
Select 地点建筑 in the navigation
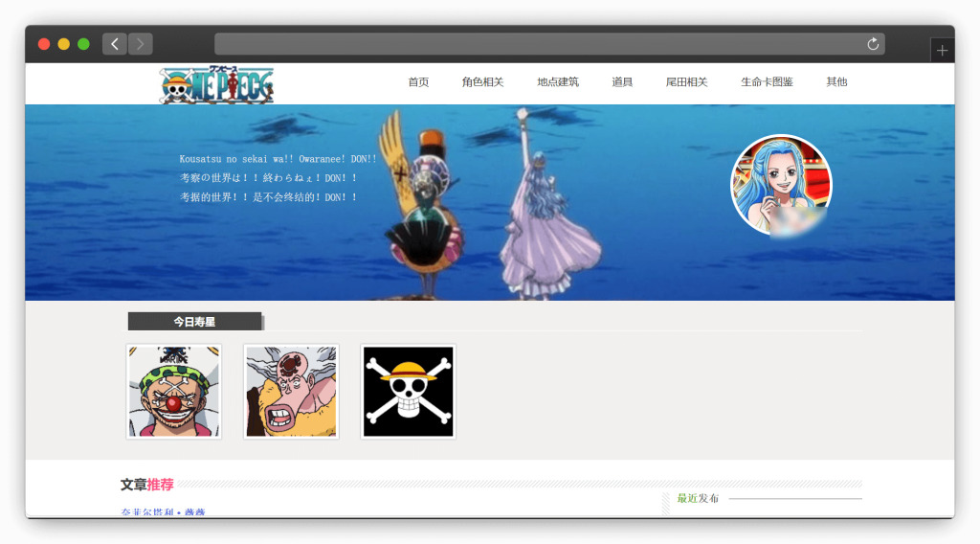(x=557, y=82)
